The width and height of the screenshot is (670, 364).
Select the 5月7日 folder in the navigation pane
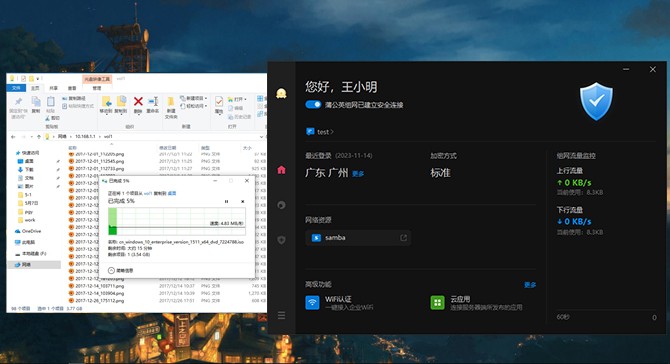[31, 203]
